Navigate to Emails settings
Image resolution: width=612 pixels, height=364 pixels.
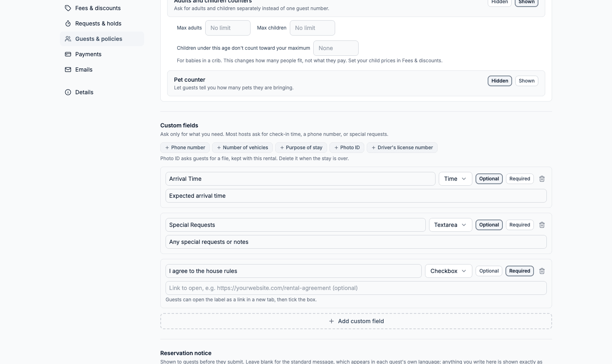click(102, 70)
